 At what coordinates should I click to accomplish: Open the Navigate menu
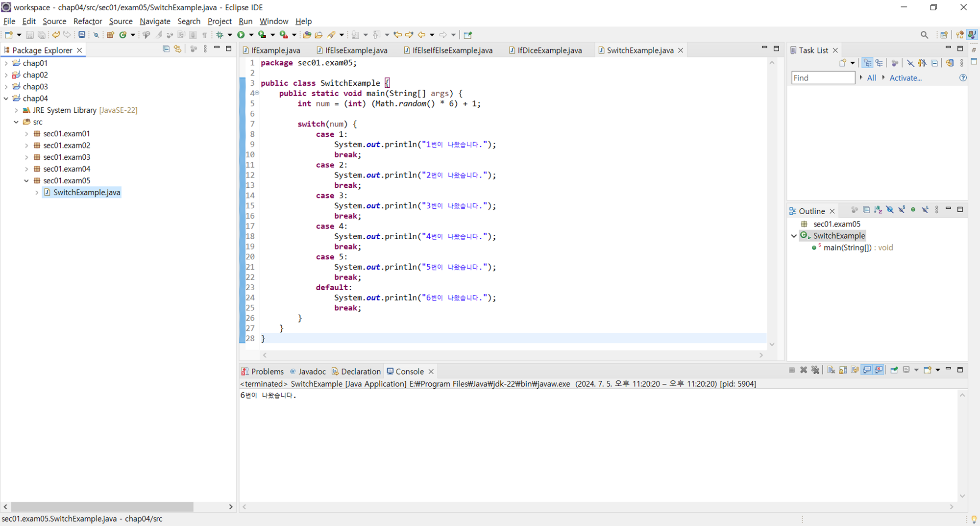(155, 21)
